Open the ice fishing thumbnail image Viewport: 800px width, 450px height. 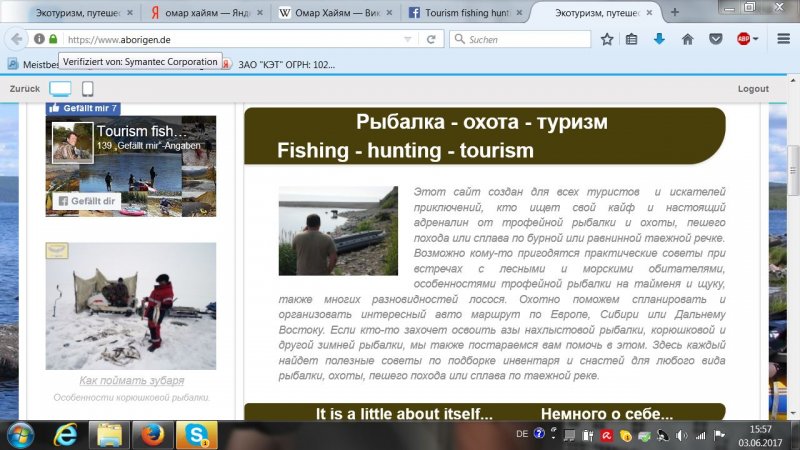[130, 306]
